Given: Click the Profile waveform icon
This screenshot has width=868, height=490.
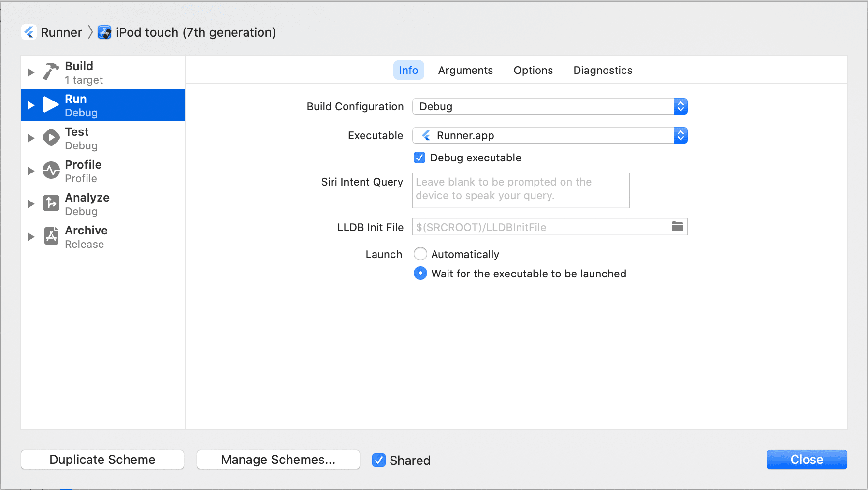Looking at the screenshot, I should click(51, 171).
